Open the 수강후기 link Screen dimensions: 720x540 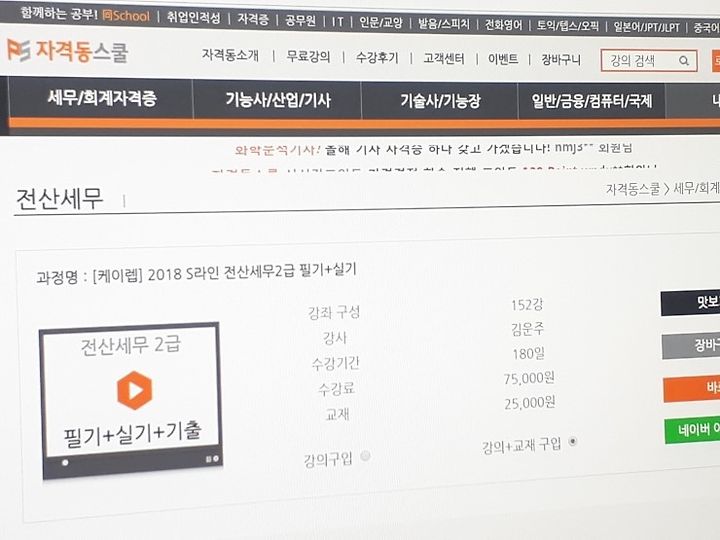pyautogui.click(x=377, y=58)
